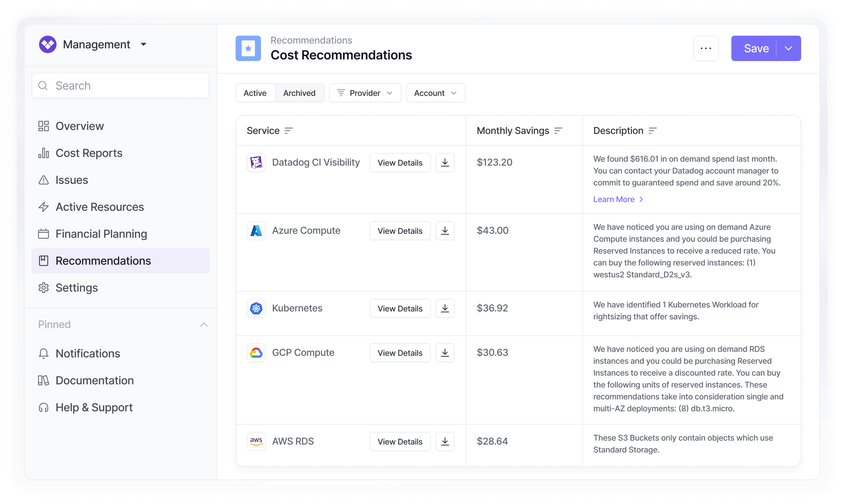This screenshot has width=844, height=504.
Task: Open the Account filter dropdown
Action: 435,93
